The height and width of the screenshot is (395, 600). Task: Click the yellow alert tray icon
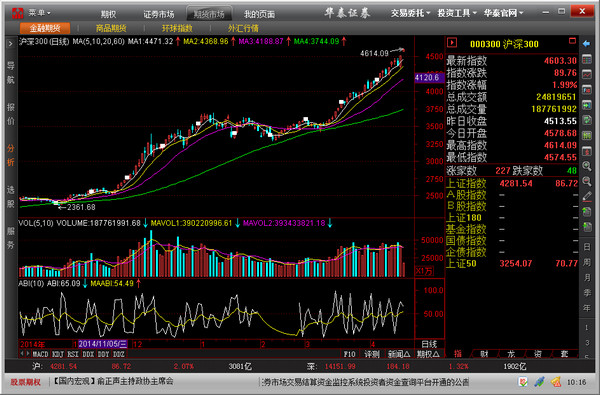[556, 382]
